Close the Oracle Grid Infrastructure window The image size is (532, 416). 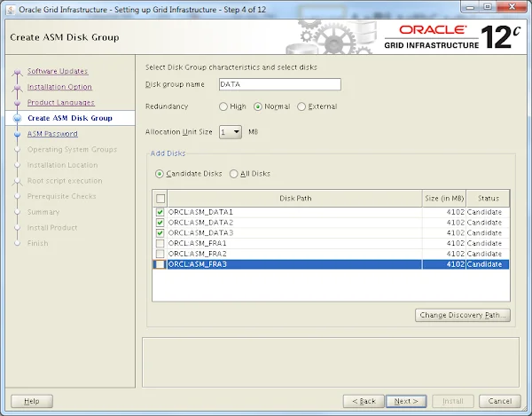click(x=512, y=7)
